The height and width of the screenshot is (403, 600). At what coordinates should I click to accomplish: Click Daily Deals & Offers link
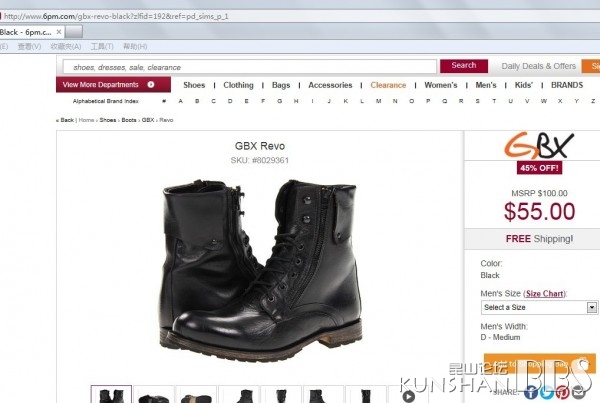[538, 66]
